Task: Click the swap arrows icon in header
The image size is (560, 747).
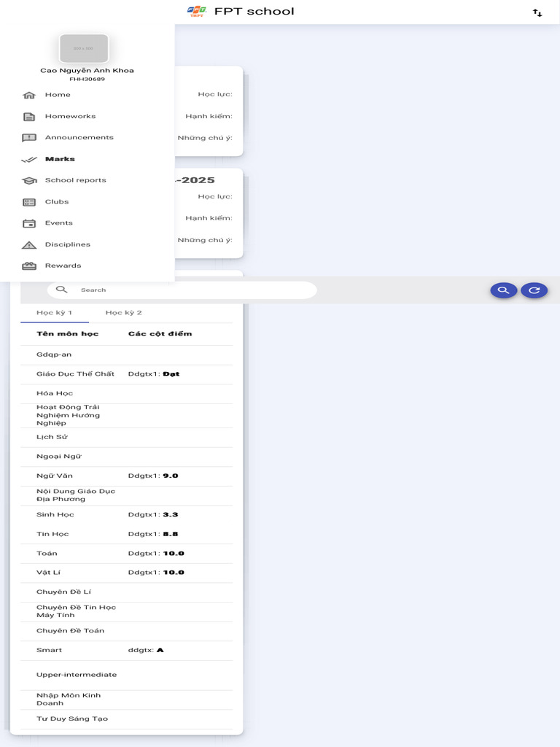Action: click(x=537, y=12)
